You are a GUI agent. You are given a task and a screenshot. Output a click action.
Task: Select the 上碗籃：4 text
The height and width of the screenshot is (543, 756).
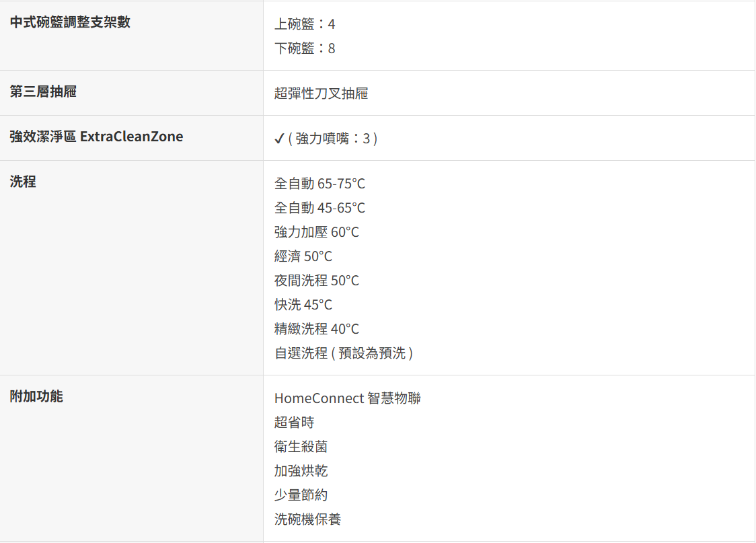pos(305,24)
